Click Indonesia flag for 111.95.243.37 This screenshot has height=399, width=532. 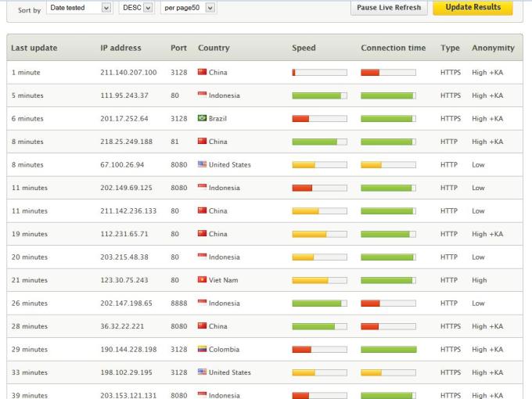[202, 95]
